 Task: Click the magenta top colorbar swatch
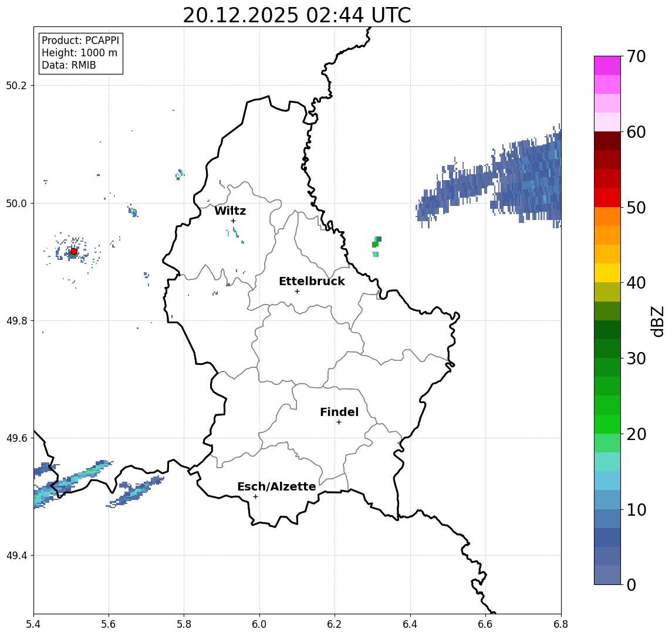pyautogui.click(x=607, y=66)
